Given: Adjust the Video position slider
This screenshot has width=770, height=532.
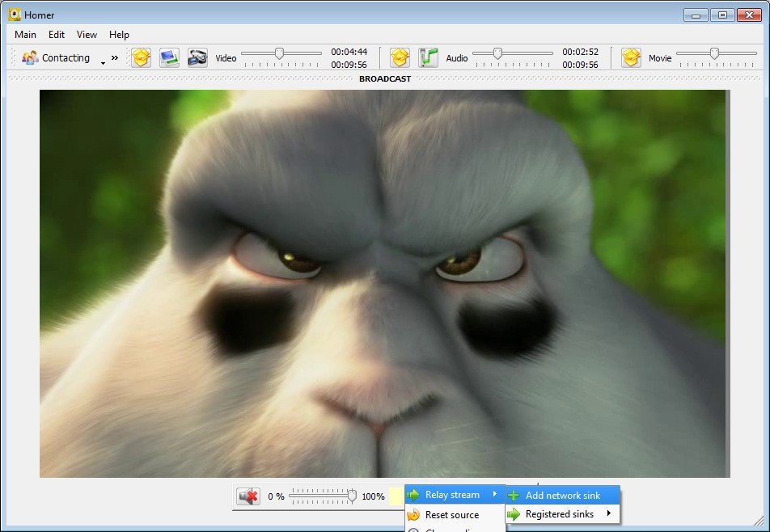Looking at the screenshot, I should pyautogui.click(x=281, y=57).
